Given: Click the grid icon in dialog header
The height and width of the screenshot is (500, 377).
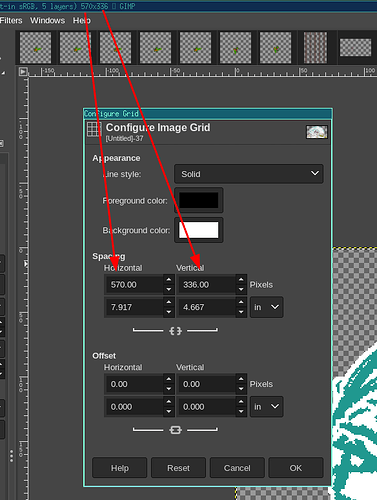Looking at the screenshot, I should tap(94, 129).
